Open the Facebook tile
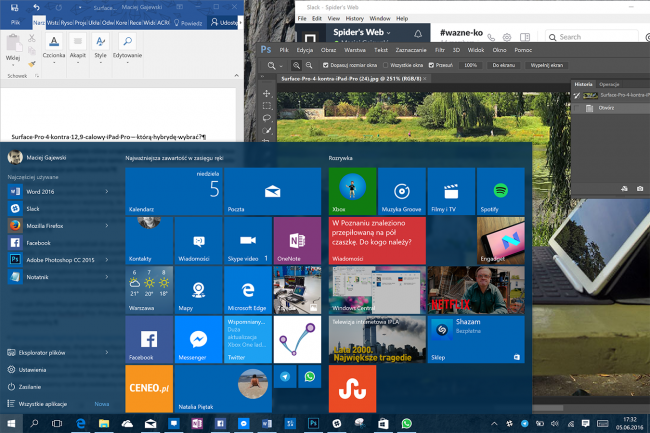Viewport: 650px width, 433px height. pyautogui.click(x=149, y=339)
